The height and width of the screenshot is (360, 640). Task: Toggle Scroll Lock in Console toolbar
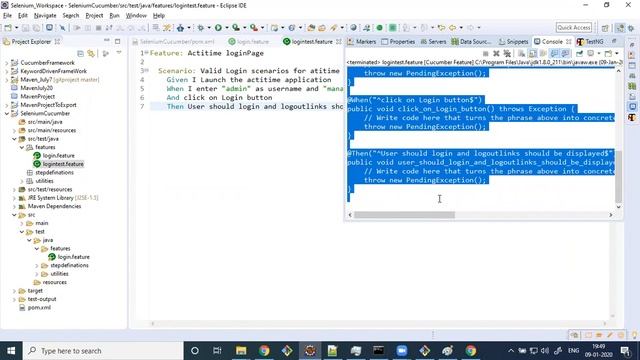pyautogui.click(x=533, y=53)
